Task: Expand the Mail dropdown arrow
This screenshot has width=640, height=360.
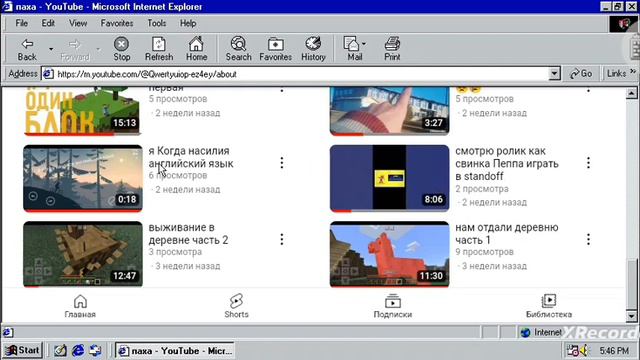Action: tap(363, 44)
